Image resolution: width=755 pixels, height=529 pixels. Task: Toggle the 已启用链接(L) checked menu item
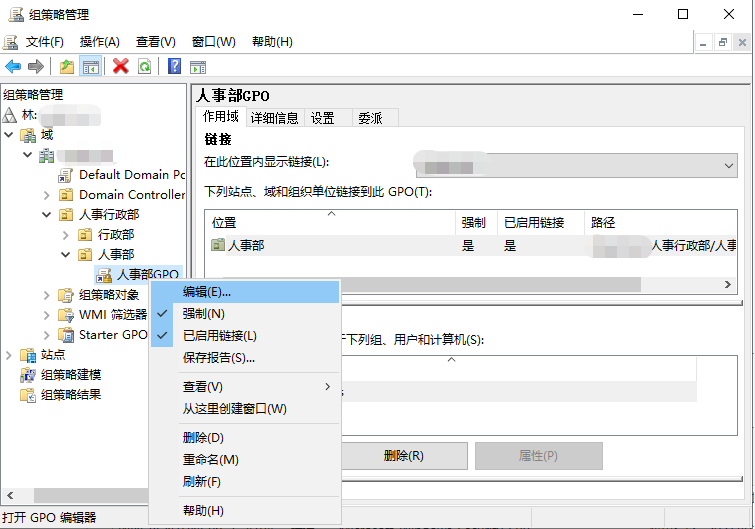(245, 335)
